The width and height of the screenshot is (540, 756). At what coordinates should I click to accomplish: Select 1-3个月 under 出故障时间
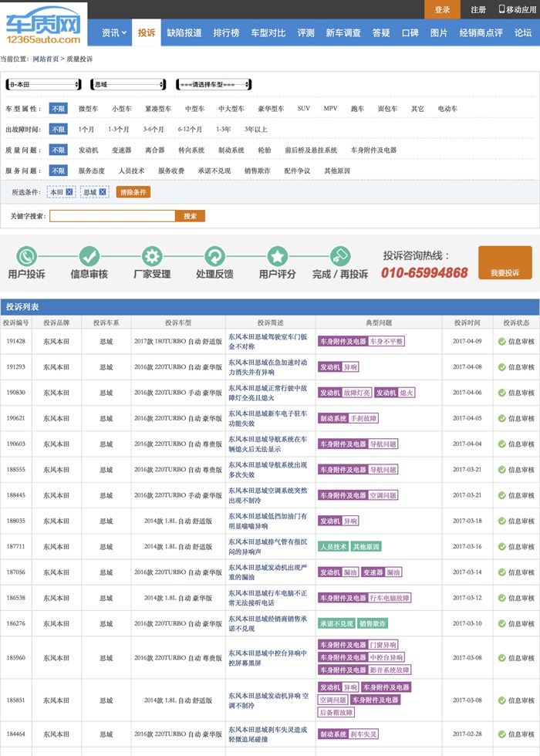pos(119,130)
